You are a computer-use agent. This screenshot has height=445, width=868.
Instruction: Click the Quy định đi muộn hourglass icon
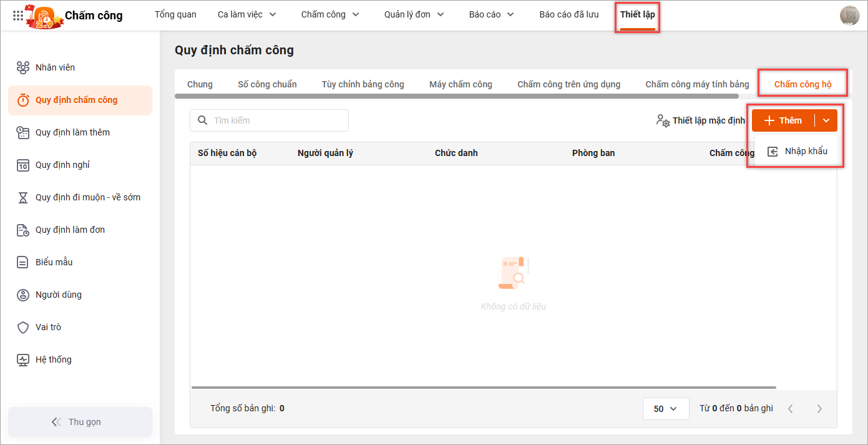(23, 197)
